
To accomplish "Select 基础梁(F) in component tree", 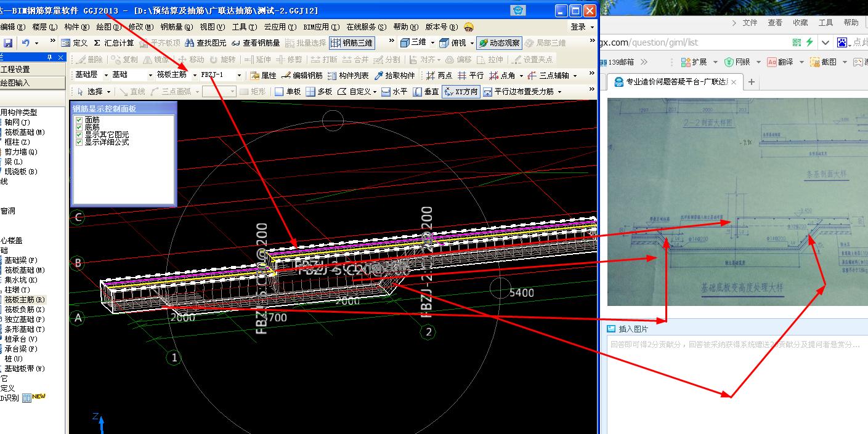I will [21, 260].
